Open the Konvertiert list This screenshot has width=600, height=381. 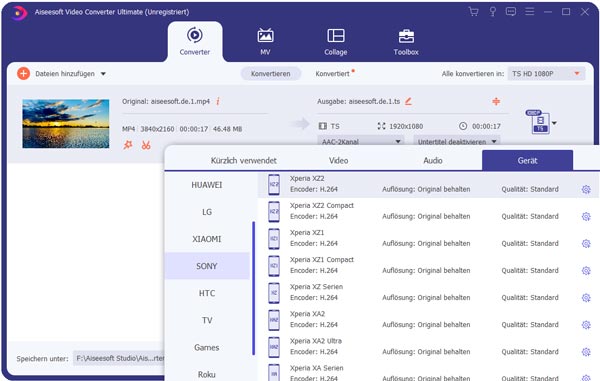click(333, 73)
